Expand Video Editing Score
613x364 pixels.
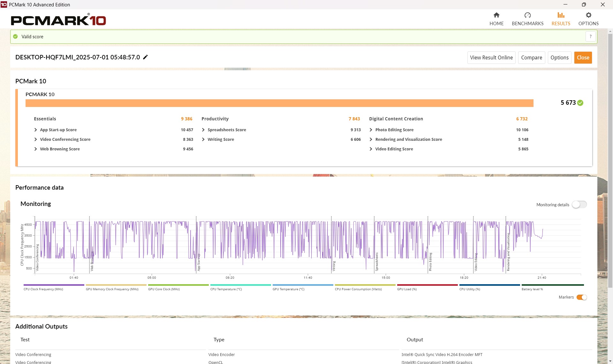coord(371,149)
